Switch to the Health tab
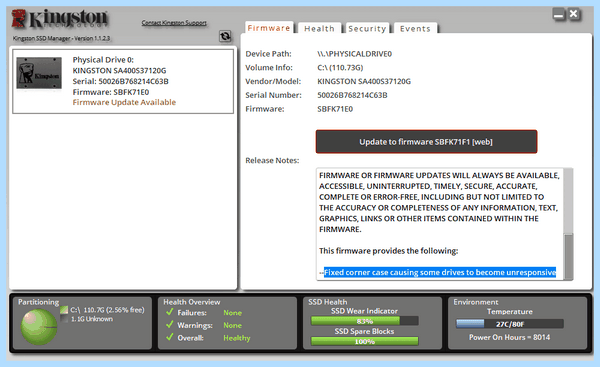Image resolution: width=600 pixels, height=367 pixels. pos(320,28)
